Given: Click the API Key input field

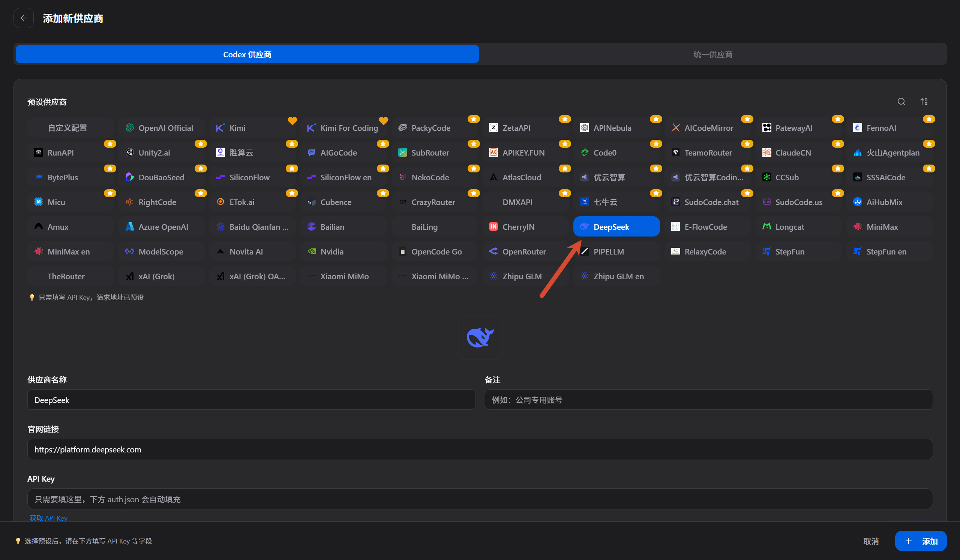Looking at the screenshot, I should (480, 499).
